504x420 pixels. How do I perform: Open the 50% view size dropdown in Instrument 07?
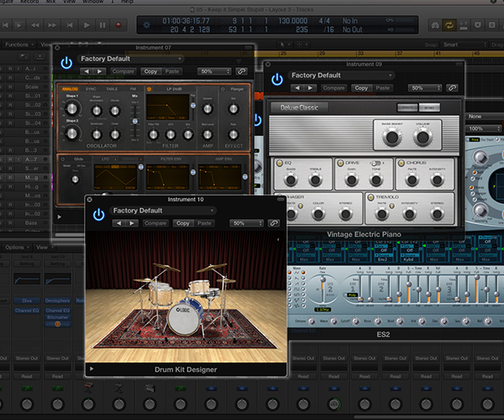tap(213, 72)
